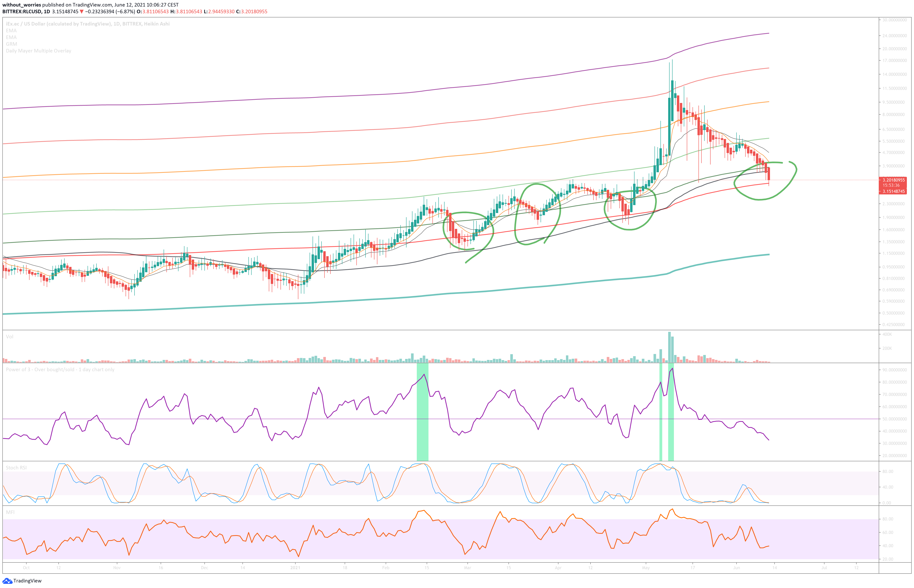
Task: Click the 400K volume axis label
Action: coord(887,334)
